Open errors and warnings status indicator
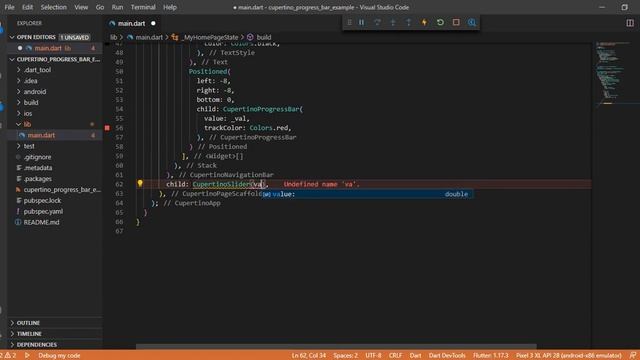Viewport: 640px width, 360px height. click(9, 356)
